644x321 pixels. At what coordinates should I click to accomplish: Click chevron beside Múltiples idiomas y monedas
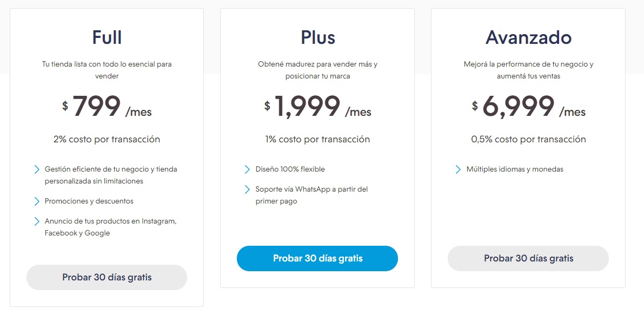tap(459, 169)
